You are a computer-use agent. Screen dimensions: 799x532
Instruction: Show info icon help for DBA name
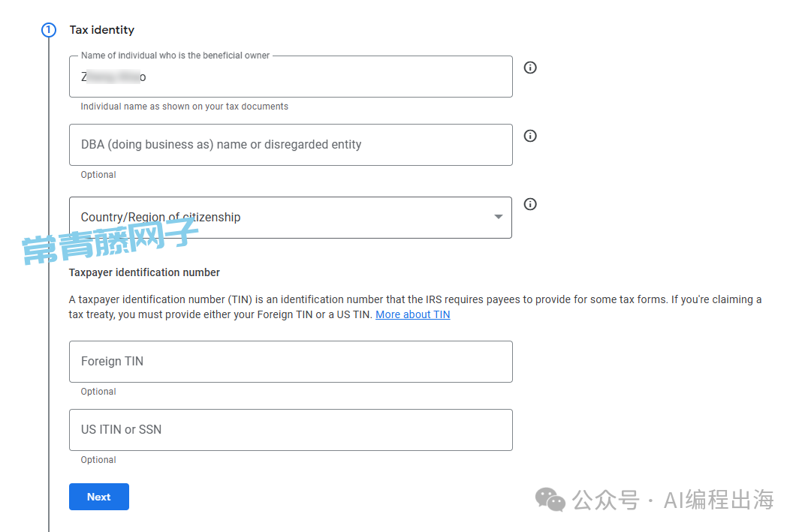tap(530, 136)
